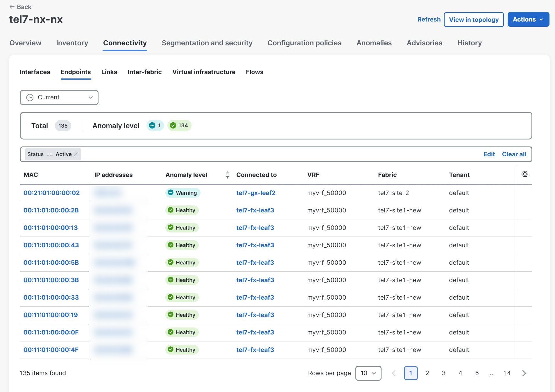The image size is (555, 392).
Task: Select current page 1 button
Action: pos(411,373)
